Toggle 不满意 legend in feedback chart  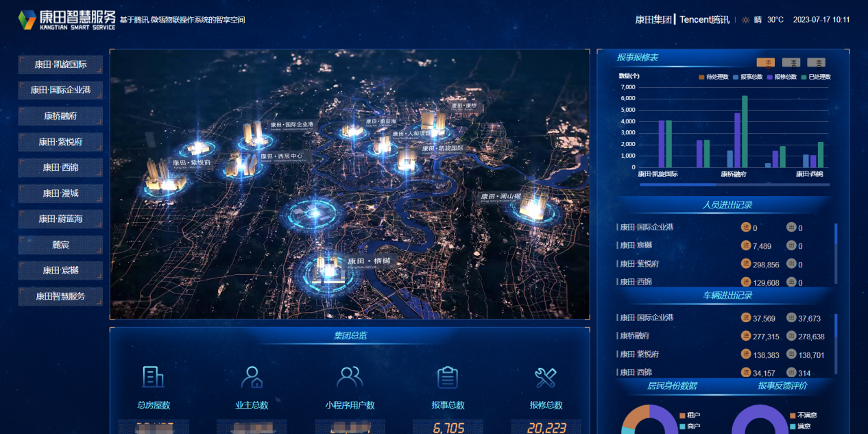(x=803, y=415)
